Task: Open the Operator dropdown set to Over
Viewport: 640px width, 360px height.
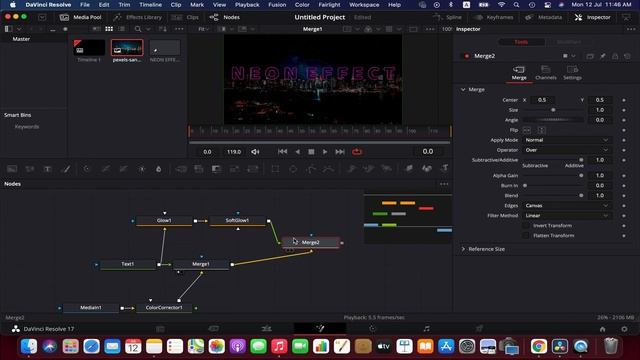Action: coord(567,150)
